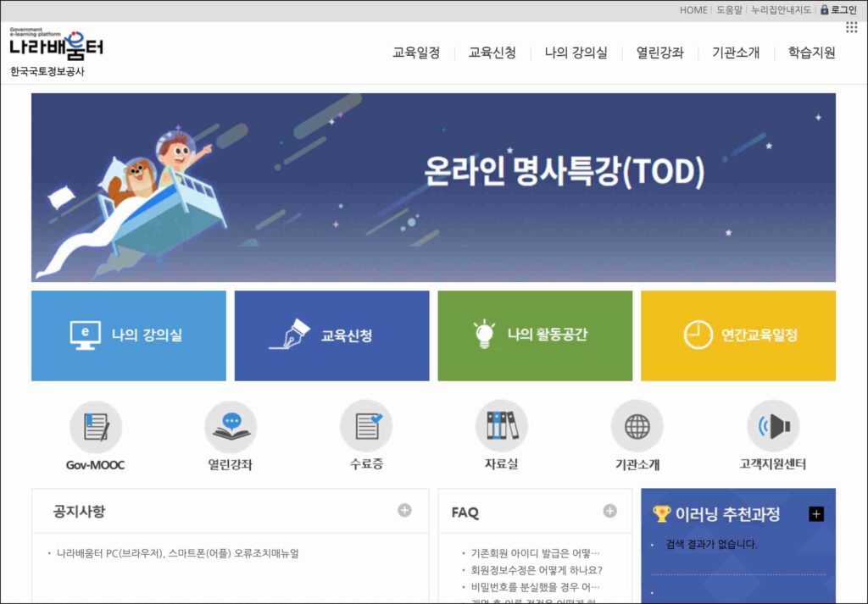Viewport: 868px width, 604px height.
Task: Open the grid menu icon at top right
Action: coord(851,28)
